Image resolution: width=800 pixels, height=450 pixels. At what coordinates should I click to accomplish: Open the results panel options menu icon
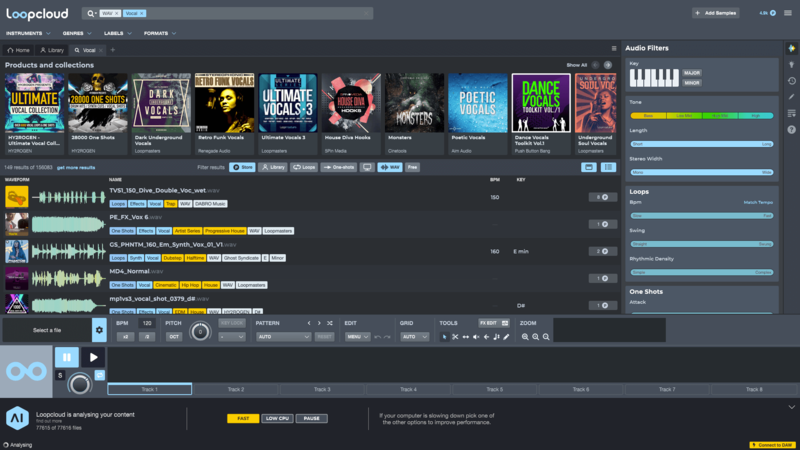coord(614,48)
